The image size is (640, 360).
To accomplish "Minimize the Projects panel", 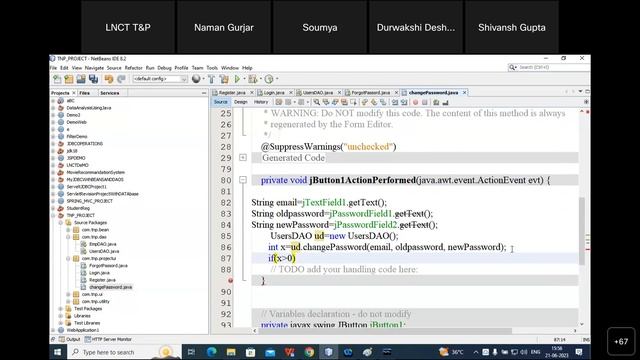I will point(204,93).
